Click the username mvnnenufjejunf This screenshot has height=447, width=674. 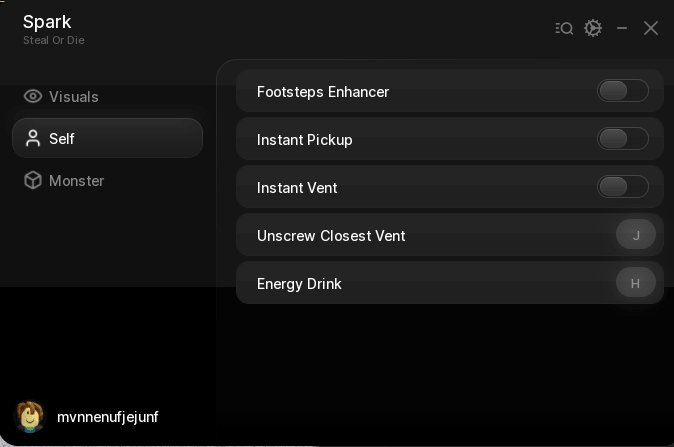point(107,417)
